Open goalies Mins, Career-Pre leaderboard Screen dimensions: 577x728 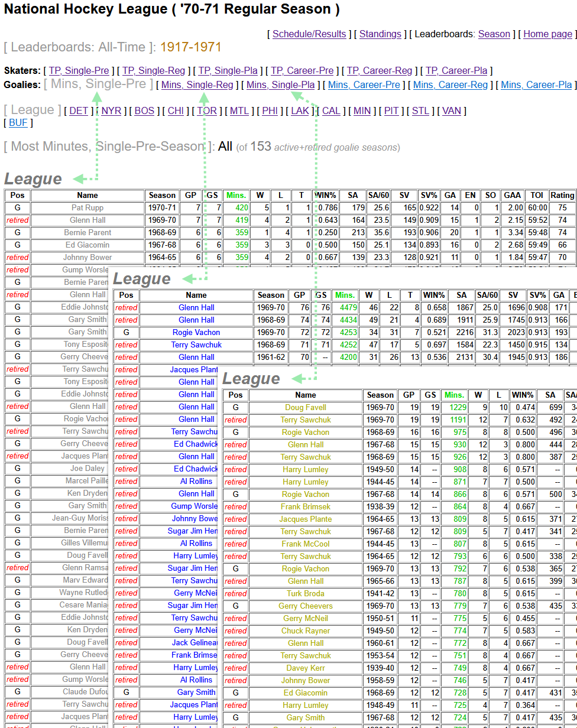tap(364, 85)
